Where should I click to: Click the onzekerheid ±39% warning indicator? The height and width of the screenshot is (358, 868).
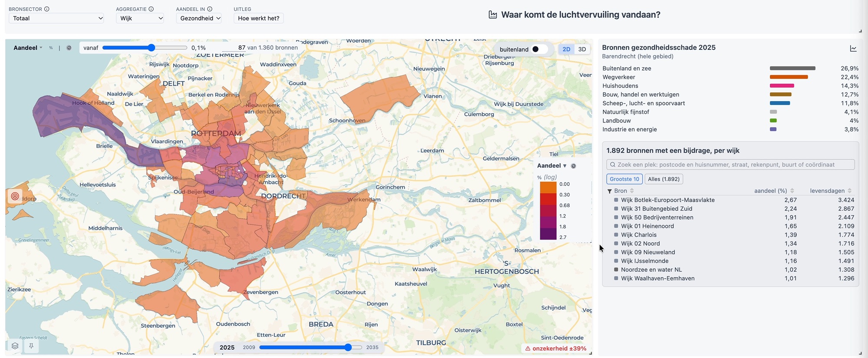click(x=556, y=348)
